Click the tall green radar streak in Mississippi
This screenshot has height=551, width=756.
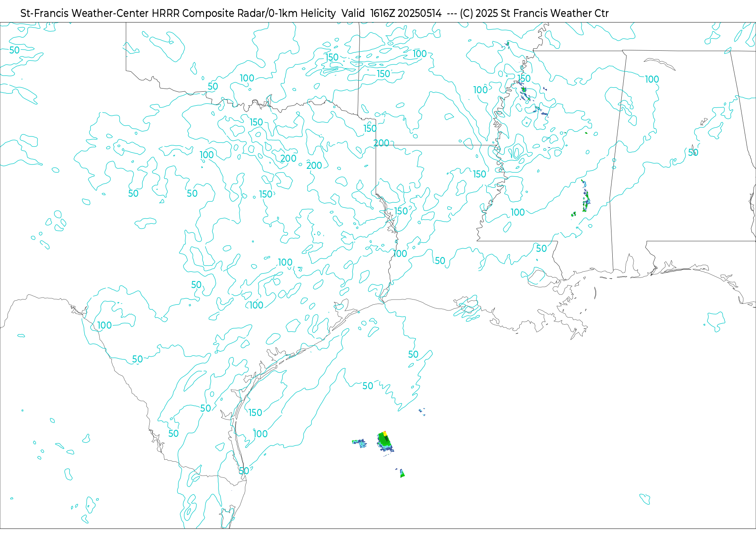[x=586, y=196]
